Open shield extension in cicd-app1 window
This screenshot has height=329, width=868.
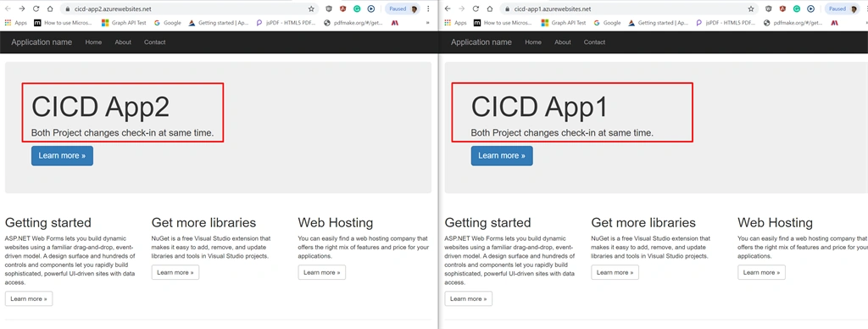click(x=768, y=8)
